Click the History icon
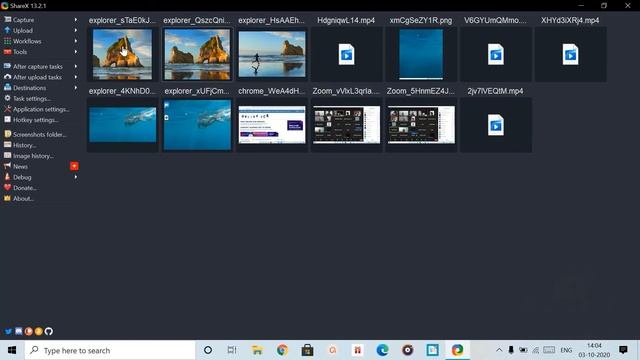Viewport: 640px width, 360px height. coord(7,145)
